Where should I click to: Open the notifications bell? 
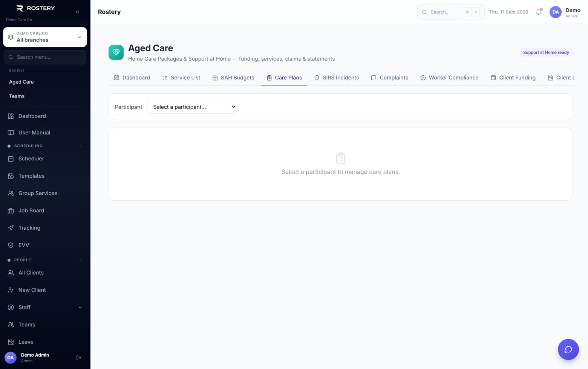(539, 12)
